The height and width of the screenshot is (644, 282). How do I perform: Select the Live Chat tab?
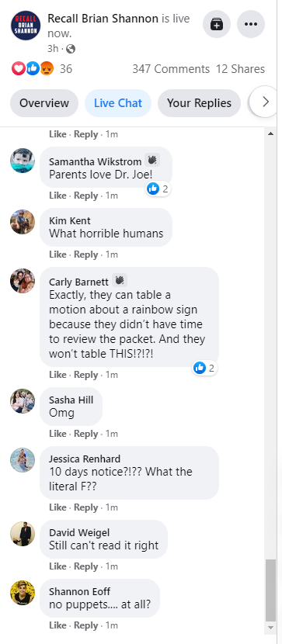118,103
